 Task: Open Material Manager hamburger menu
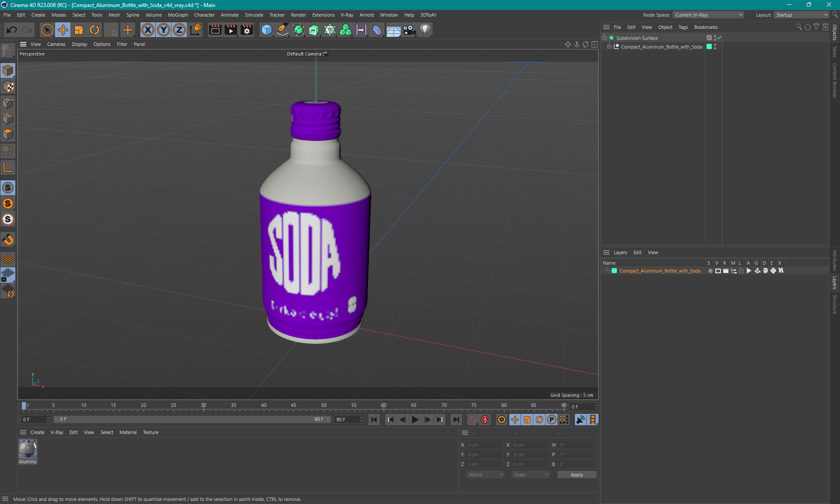[x=23, y=432]
